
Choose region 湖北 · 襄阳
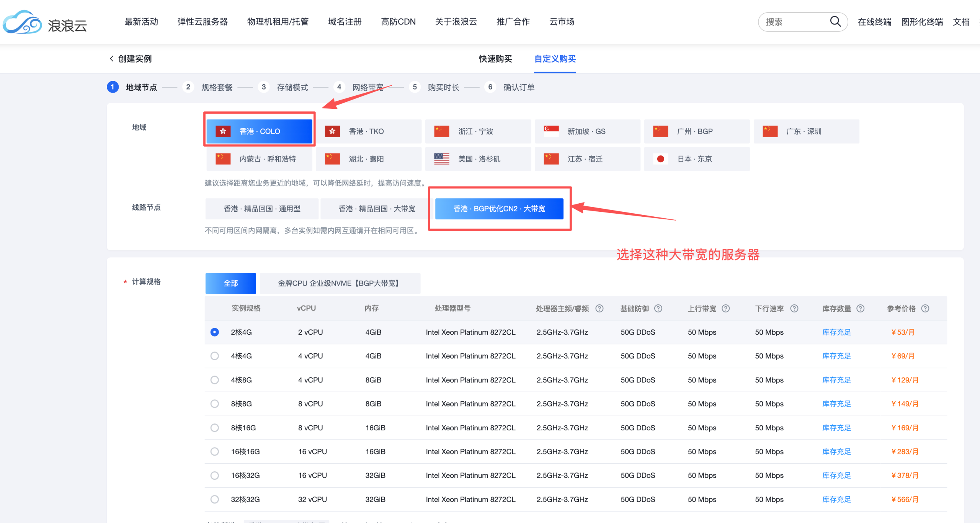click(x=369, y=159)
